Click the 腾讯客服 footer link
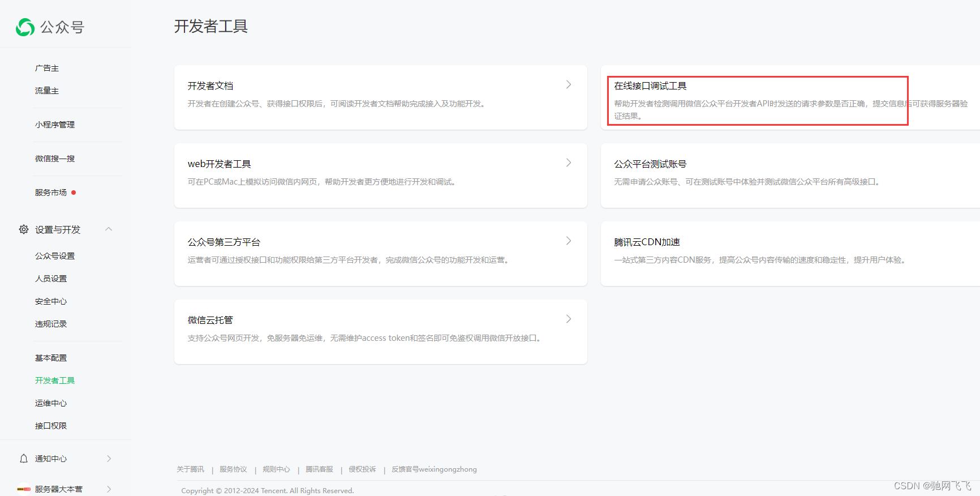This screenshot has height=496, width=980. coord(319,469)
